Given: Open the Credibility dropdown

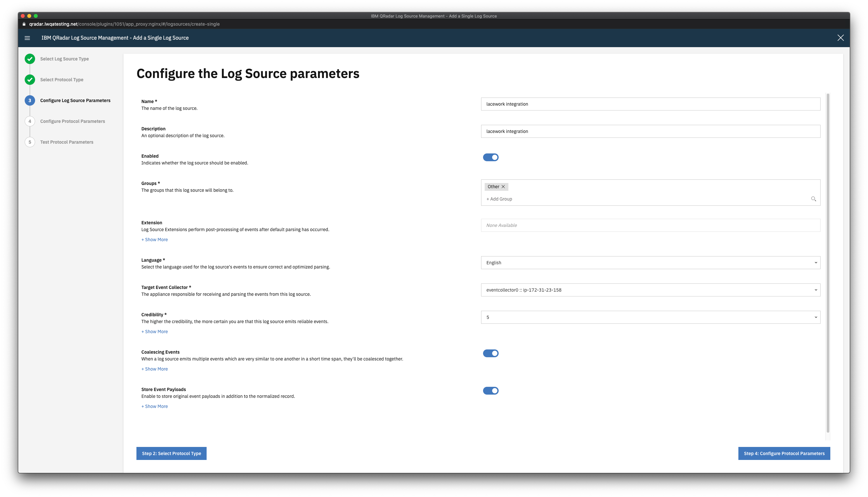Looking at the screenshot, I should click(x=650, y=317).
